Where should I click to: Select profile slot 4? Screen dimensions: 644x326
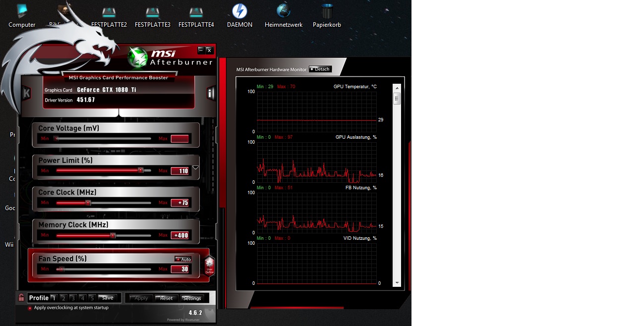[x=82, y=298]
